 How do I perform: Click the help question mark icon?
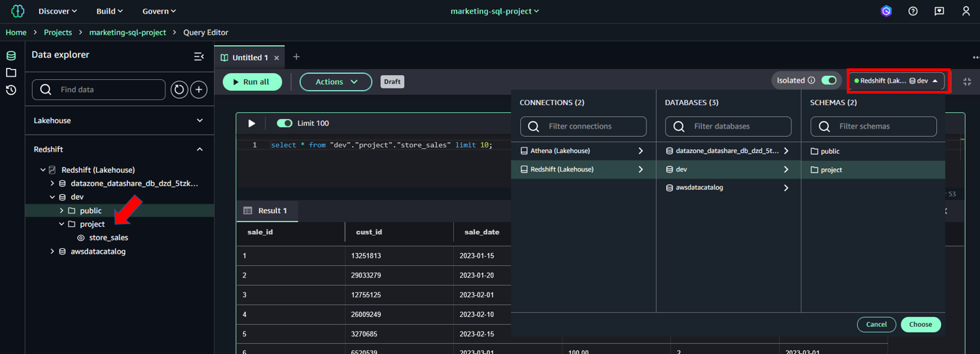(912, 11)
